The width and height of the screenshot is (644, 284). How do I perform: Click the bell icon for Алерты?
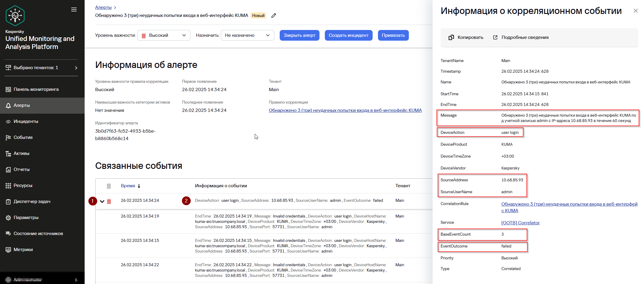tap(8, 105)
